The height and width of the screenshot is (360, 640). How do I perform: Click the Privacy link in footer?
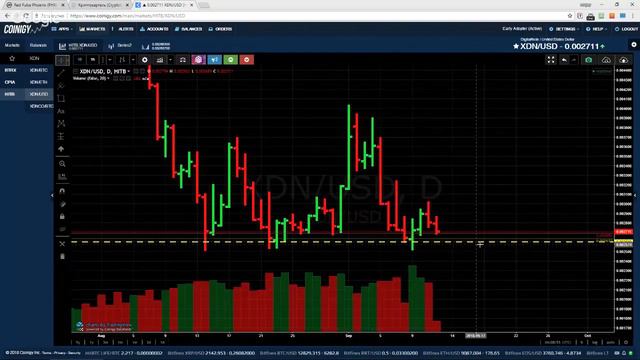[60, 353]
